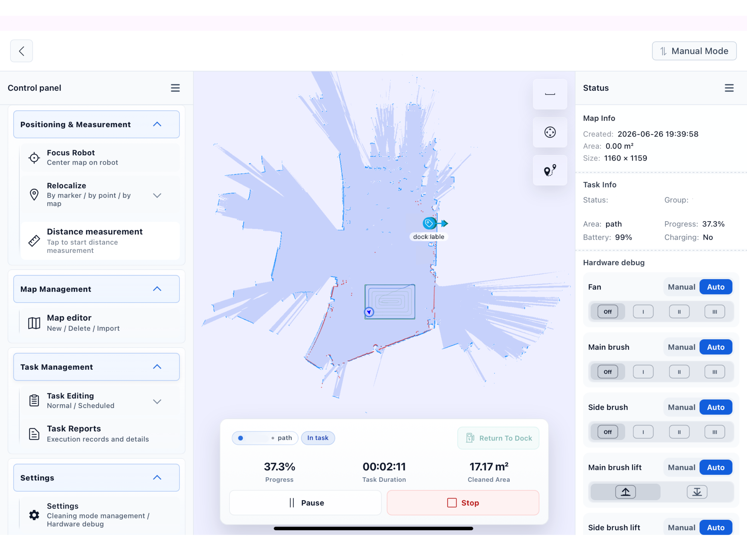Open the Status panel hamburger menu
Screen dimensions: 747x560
(729, 88)
